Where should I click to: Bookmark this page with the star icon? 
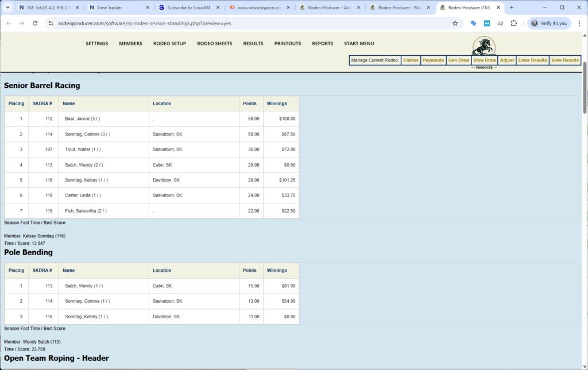pyautogui.click(x=455, y=24)
